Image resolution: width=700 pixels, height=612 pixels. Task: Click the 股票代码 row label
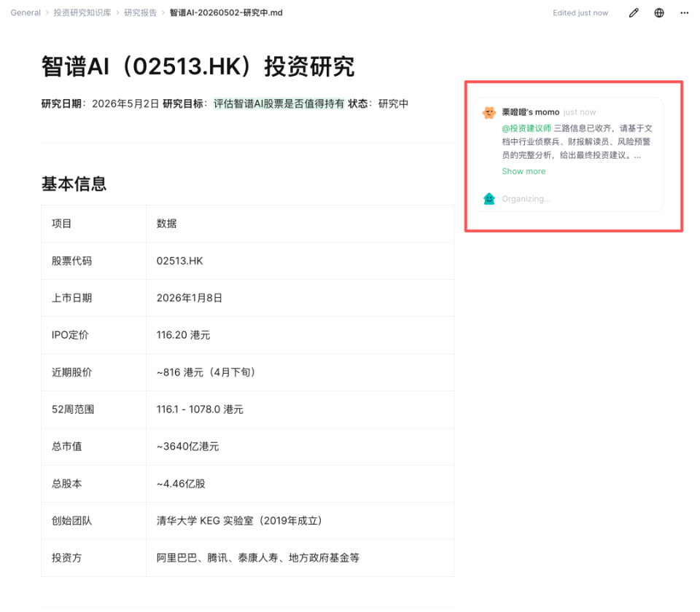(x=72, y=261)
